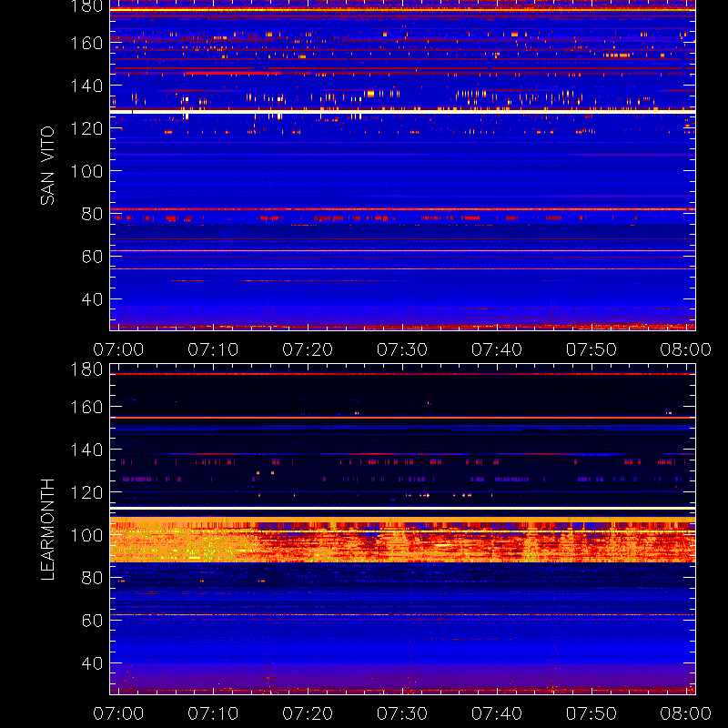The image size is (728, 728).
Task: Select the 60 tick label on San Vito axis
Action: point(92,257)
